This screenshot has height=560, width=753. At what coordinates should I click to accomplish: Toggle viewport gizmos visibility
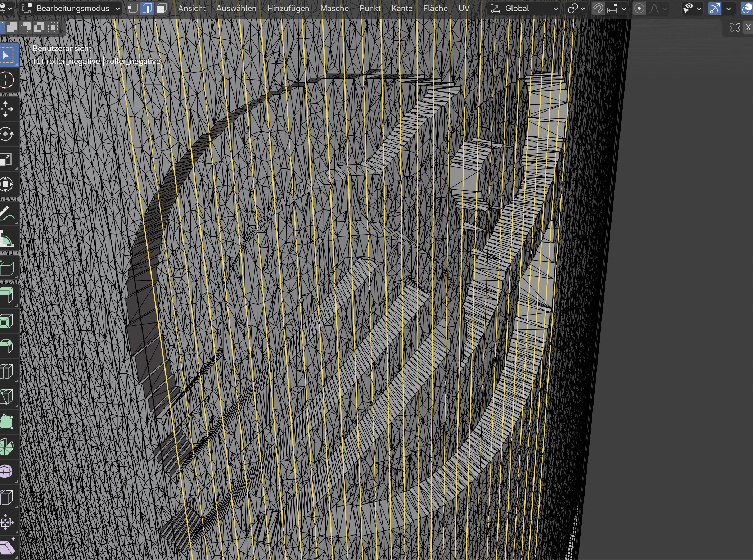pyautogui.click(x=714, y=8)
